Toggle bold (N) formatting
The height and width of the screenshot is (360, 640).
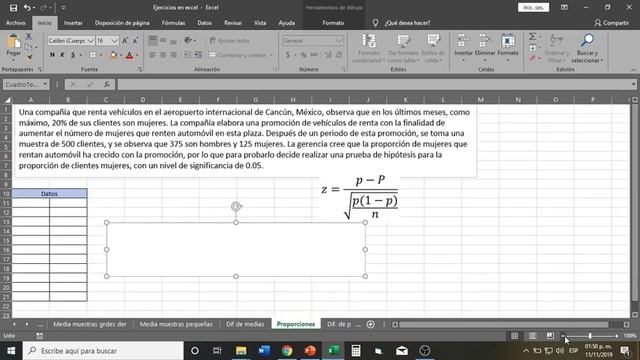click(52, 55)
